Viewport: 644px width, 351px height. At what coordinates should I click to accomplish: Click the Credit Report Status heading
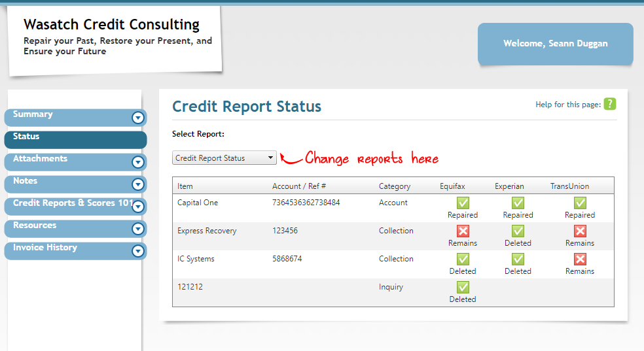point(247,107)
